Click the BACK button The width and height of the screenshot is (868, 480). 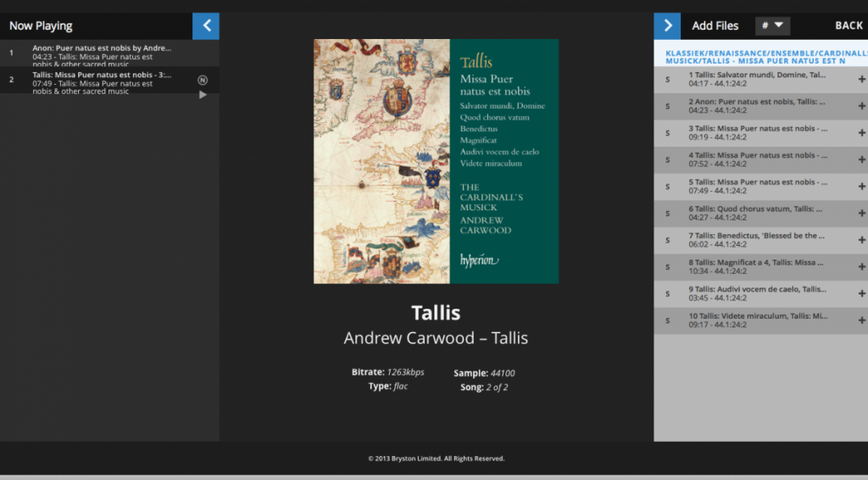pyautogui.click(x=849, y=25)
